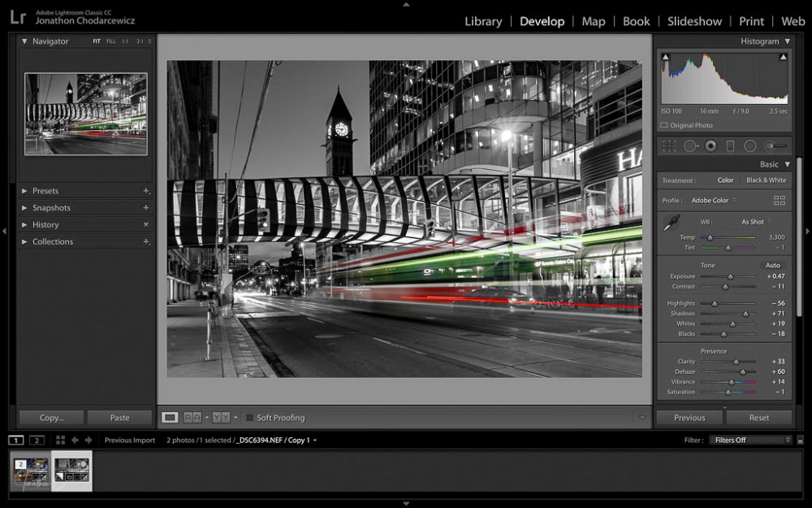Viewport: 812px width, 508px height.
Task: Open the Profile Browser grid icon
Action: (780, 200)
